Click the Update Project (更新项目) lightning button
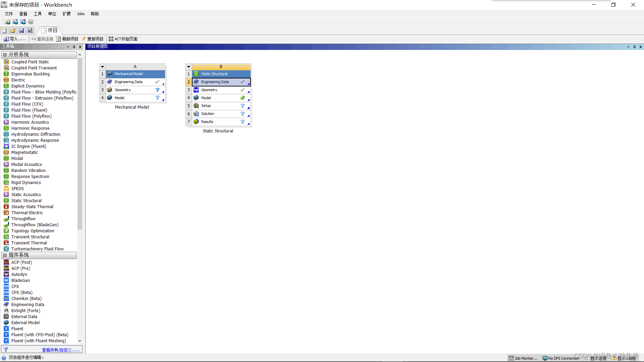 coord(93,39)
